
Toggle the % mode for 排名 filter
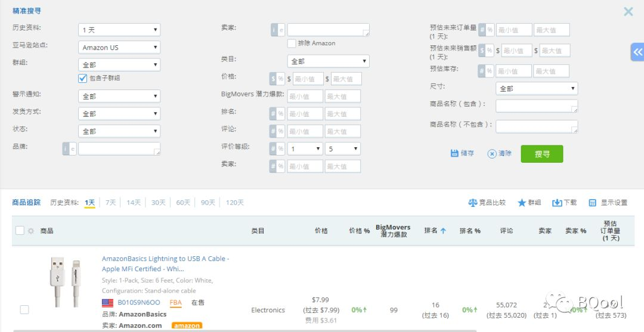(x=280, y=114)
